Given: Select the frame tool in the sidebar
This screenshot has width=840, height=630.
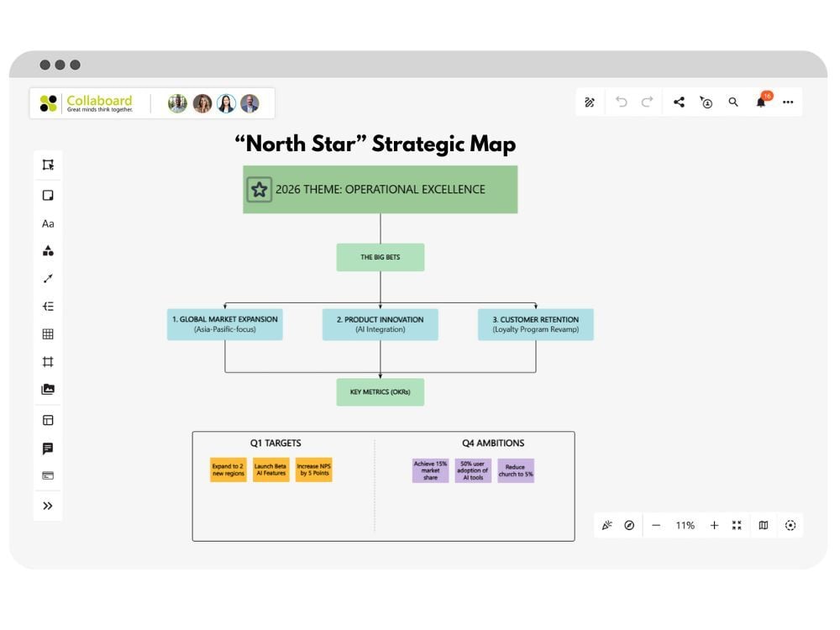Looking at the screenshot, I should 48,361.
